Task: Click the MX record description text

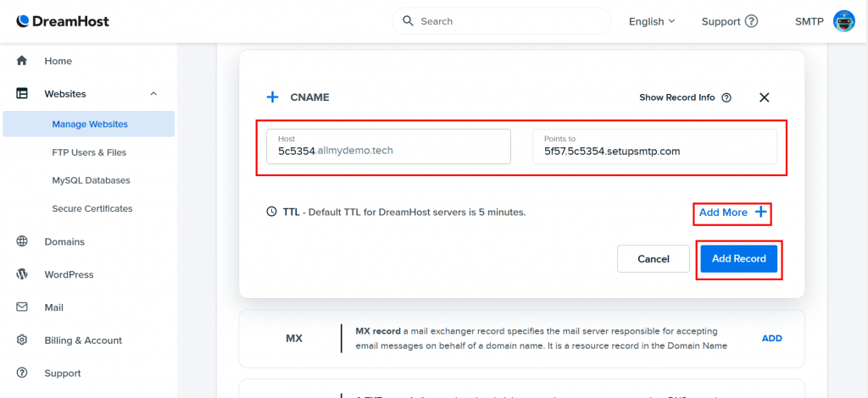Action: (x=542, y=339)
